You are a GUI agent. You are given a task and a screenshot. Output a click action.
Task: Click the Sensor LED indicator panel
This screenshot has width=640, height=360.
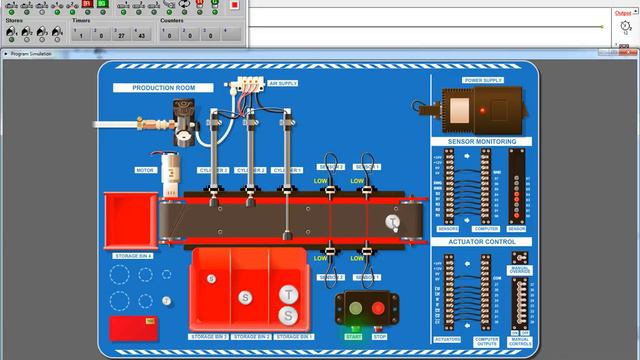coord(516,186)
